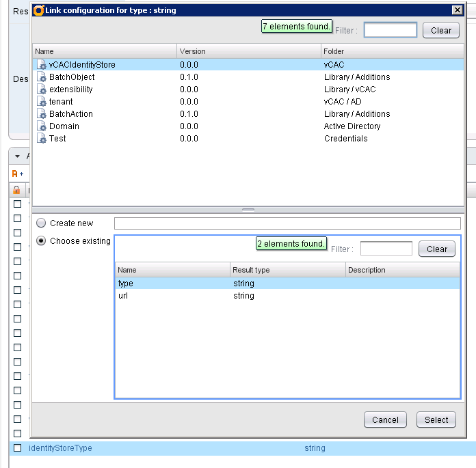Click the '7 elements found.' label

tap(297, 27)
